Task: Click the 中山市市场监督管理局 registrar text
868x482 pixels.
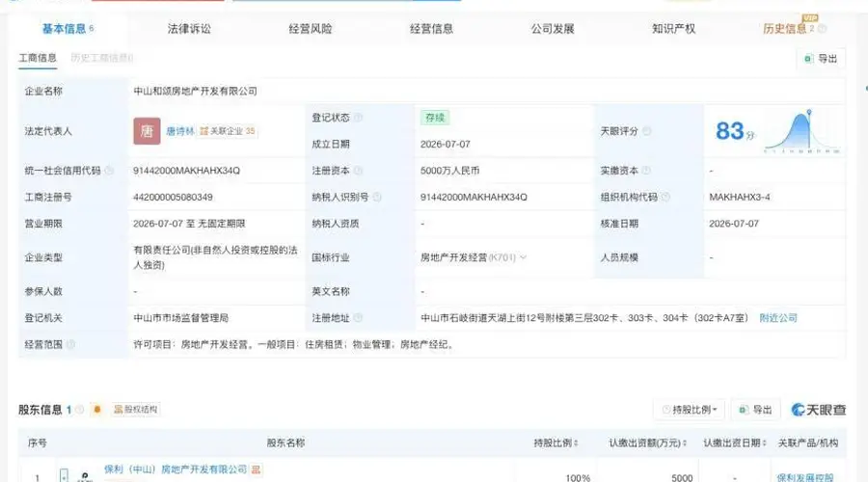Action: pyautogui.click(x=181, y=318)
